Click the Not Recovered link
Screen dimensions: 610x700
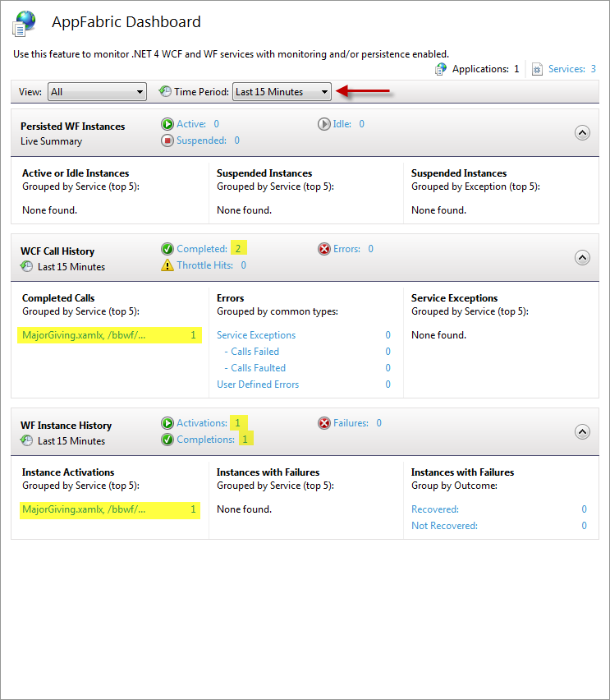[444, 526]
